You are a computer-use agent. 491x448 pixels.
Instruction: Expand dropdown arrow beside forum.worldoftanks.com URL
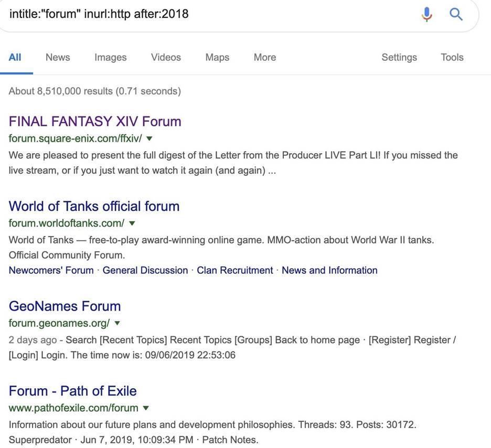132,223
